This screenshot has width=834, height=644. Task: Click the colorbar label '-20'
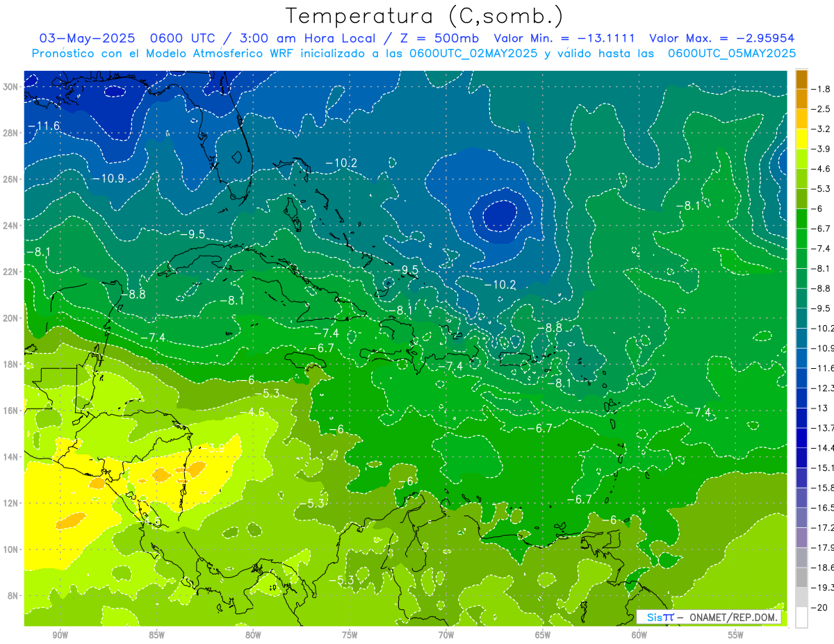point(819,607)
